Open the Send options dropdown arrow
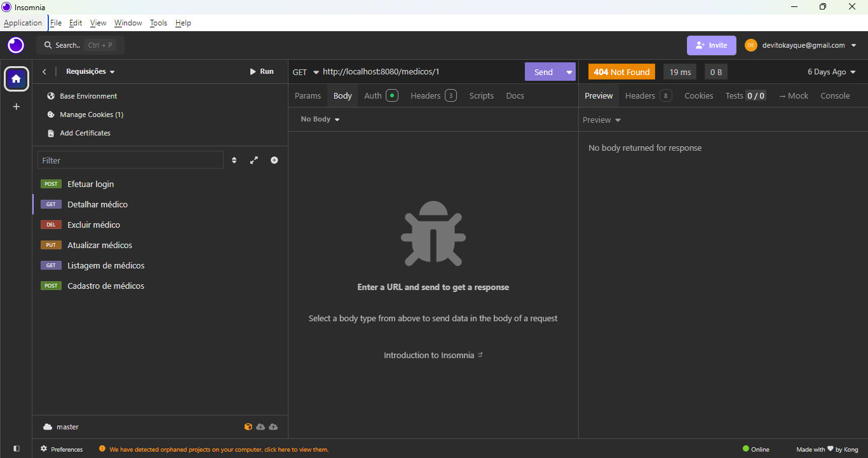Image resolution: width=868 pixels, height=458 pixels. click(x=569, y=72)
